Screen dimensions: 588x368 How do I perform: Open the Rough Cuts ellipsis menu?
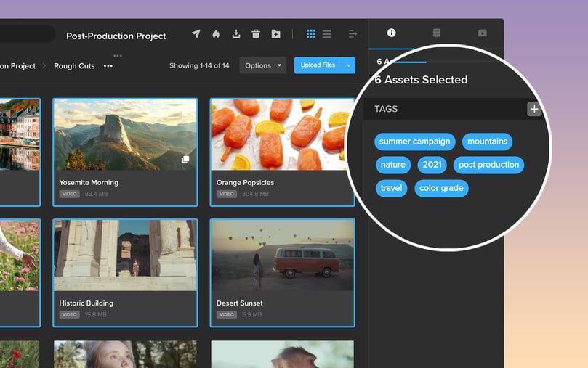[x=108, y=66]
